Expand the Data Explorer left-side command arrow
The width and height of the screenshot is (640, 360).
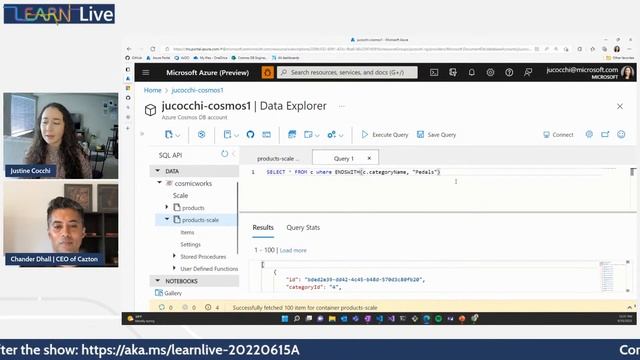pyautogui.click(x=142, y=134)
